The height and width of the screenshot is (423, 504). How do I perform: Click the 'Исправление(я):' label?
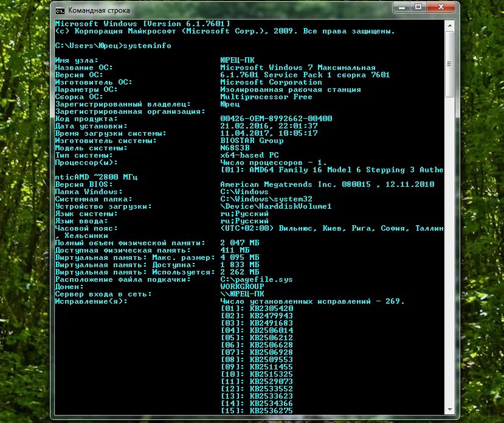pos(91,301)
